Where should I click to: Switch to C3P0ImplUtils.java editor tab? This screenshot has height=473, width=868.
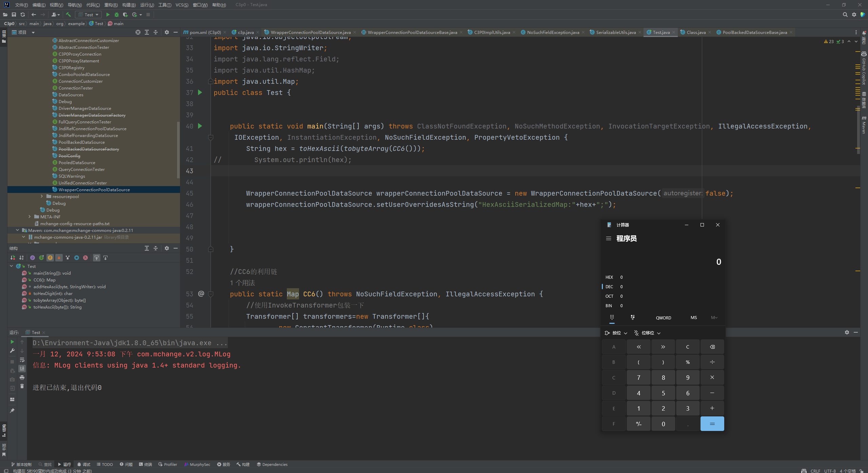click(x=491, y=32)
